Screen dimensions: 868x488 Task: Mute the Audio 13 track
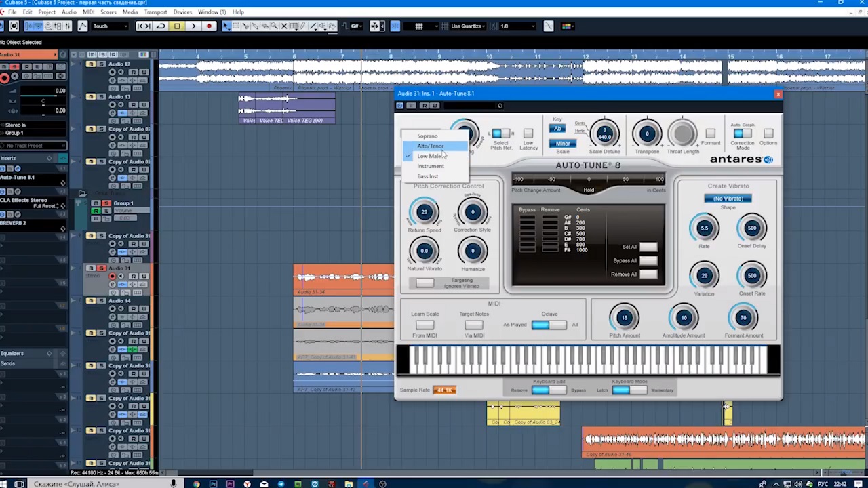(x=91, y=97)
